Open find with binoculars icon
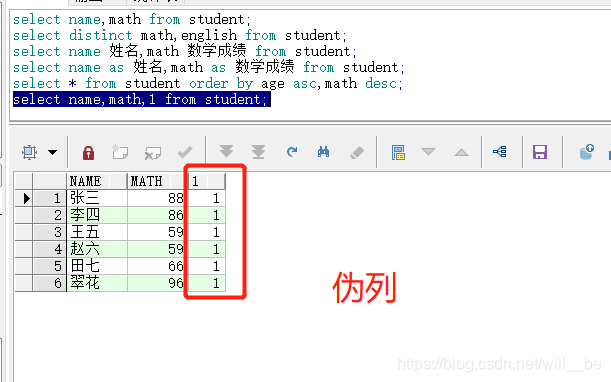This screenshot has height=382, width=611. [x=323, y=152]
